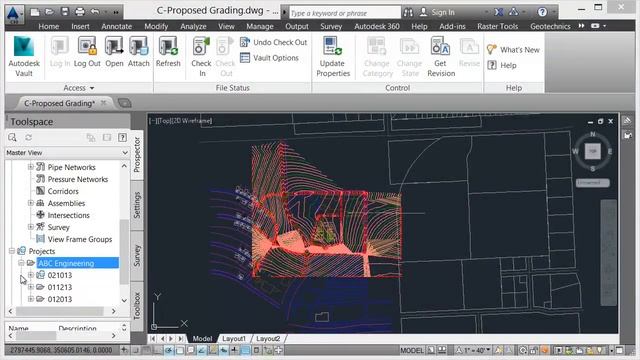Click the Log Out vault icon
This screenshot has height=360, width=640.
pos(87,52)
